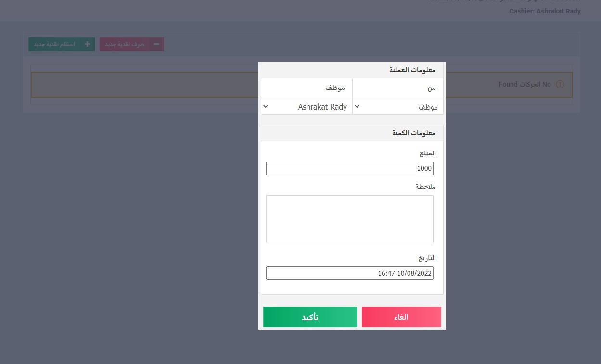Open the source type dropdown showing موظف

398,107
